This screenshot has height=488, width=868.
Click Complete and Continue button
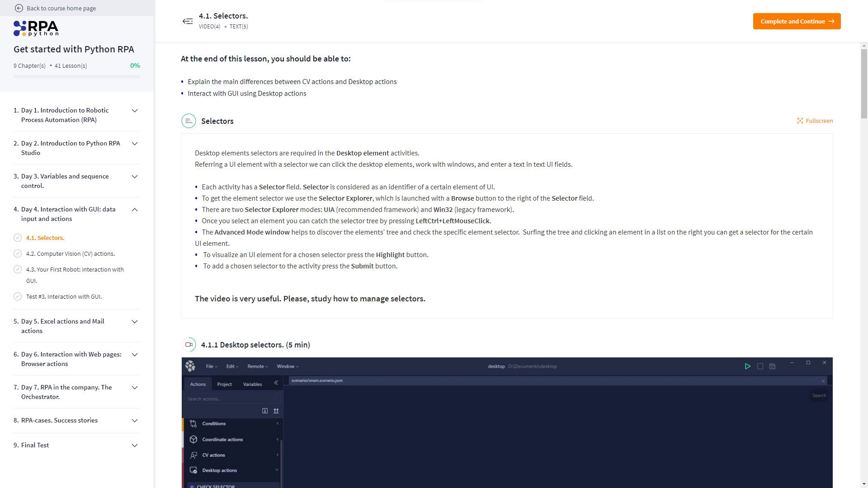797,21
